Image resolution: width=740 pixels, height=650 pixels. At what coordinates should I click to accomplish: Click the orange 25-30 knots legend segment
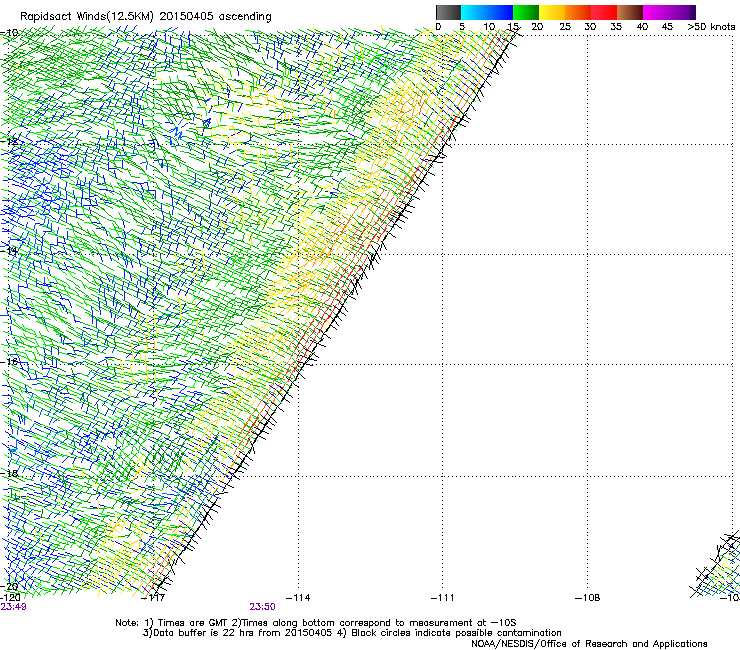click(x=578, y=12)
